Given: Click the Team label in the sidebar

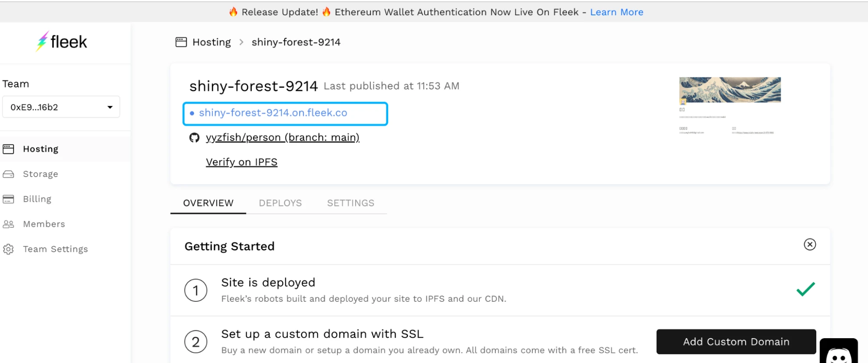Looking at the screenshot, I should [x=16, y=84].
